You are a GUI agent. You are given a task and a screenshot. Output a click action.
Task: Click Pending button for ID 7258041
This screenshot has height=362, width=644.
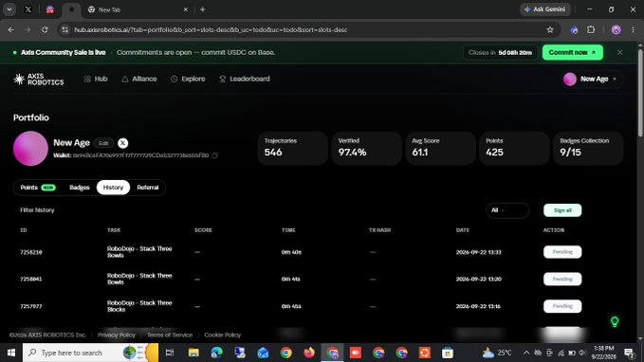(562, 280)
